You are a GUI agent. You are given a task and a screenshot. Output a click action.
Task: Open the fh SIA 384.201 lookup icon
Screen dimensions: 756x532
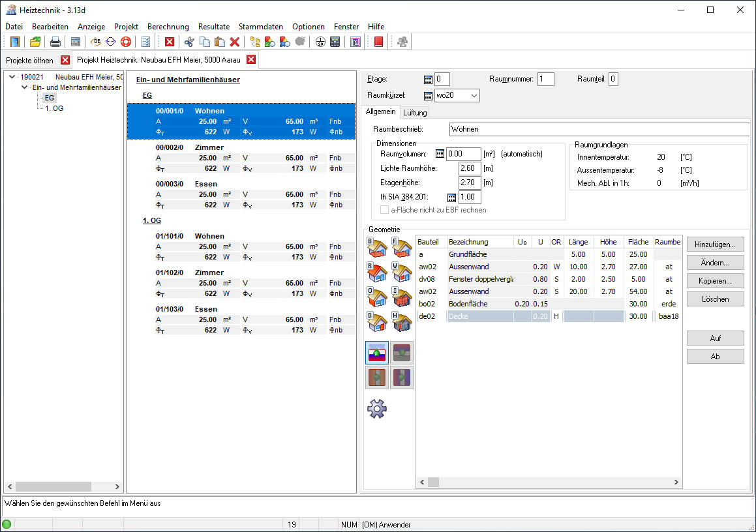(x=451, y=198)
